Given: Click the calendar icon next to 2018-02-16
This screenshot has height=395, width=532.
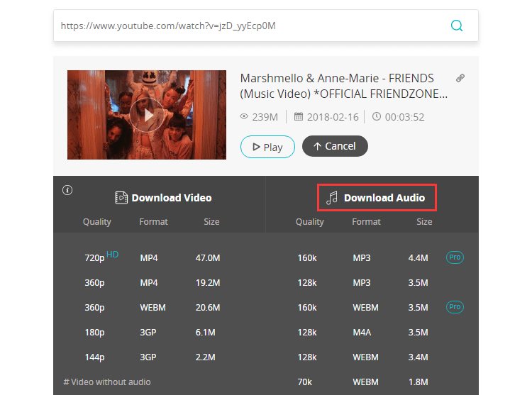Looking at the screenshot, I should (x=298, y=116).
